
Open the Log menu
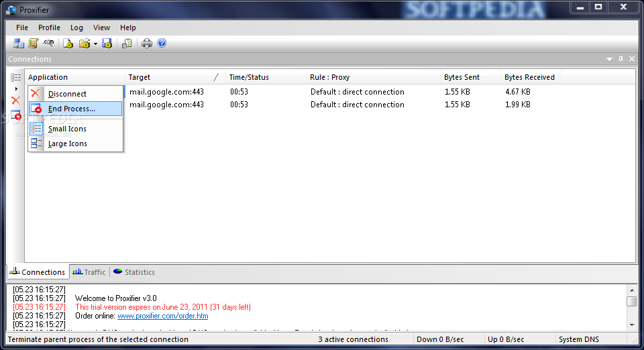pyautogui.click(x=76, y=27)
